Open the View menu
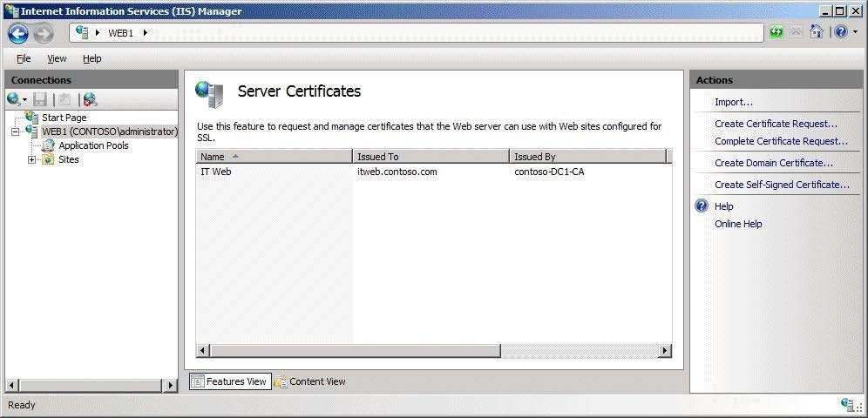This screenshot has height=418, width=868. [x=57, y=58]
